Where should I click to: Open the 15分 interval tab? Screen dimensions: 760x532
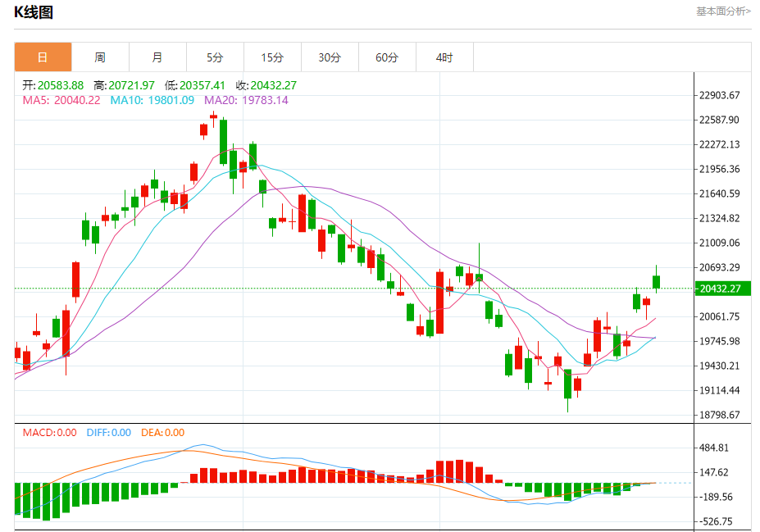tap(272, 57)
